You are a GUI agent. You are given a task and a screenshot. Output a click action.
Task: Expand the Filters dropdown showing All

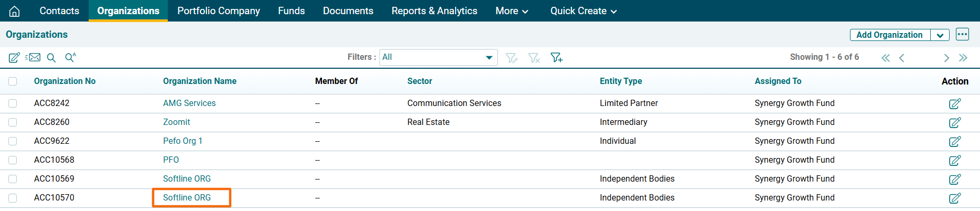coord(438,57)
